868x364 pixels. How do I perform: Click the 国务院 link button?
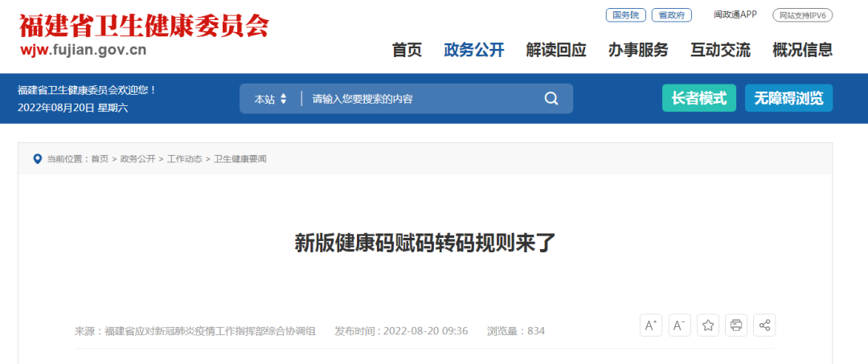point(625,15)
